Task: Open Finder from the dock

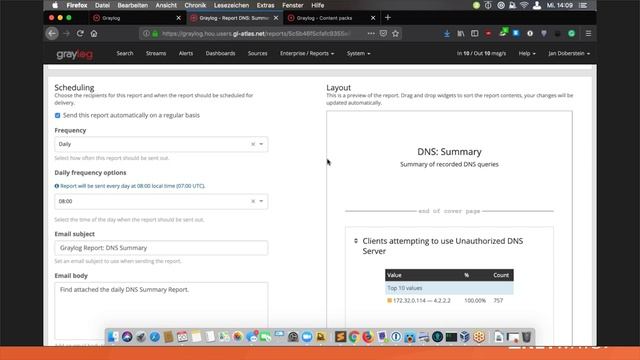Action: 113,337
